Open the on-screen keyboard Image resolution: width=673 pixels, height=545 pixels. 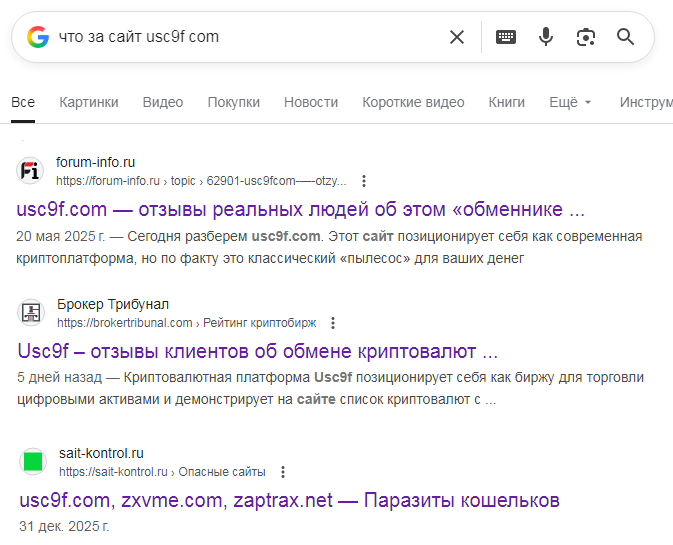(506, 37)
